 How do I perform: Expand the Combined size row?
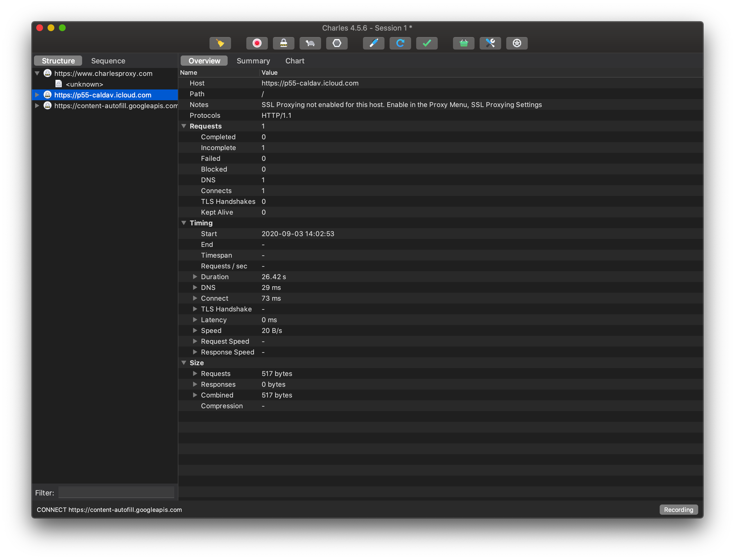[195, 395]
